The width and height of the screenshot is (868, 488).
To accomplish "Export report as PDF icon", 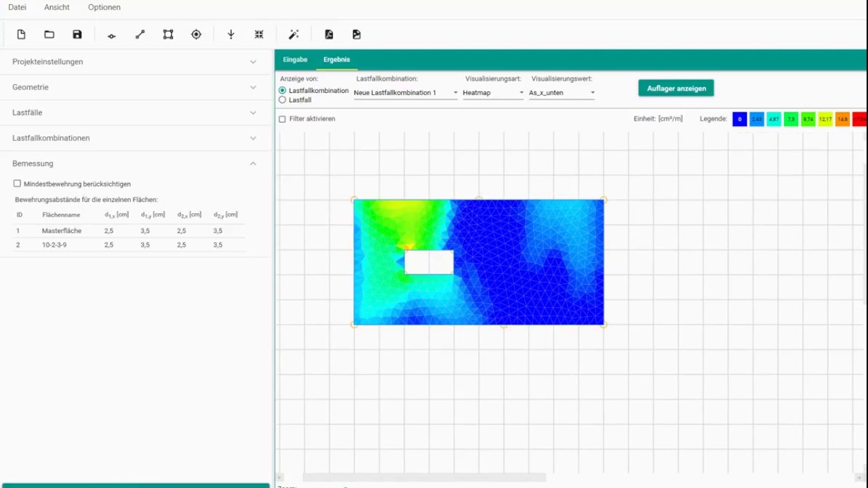I will pos(329,35).
